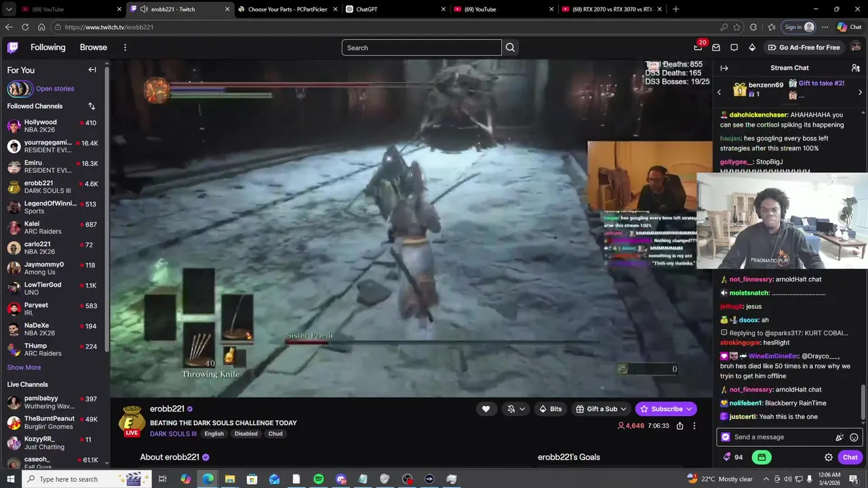Bookmark this page star icon

[x=737, y=27]
